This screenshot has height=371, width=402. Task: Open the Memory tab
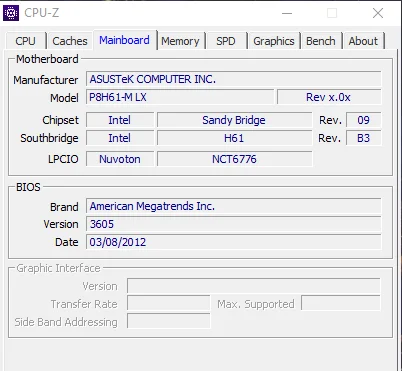tap(180, 41)
